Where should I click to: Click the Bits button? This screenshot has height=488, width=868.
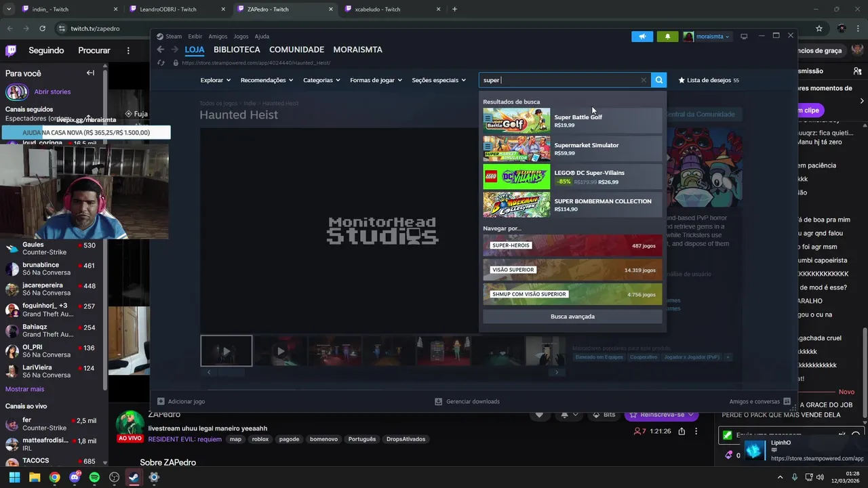click(604, 414)
